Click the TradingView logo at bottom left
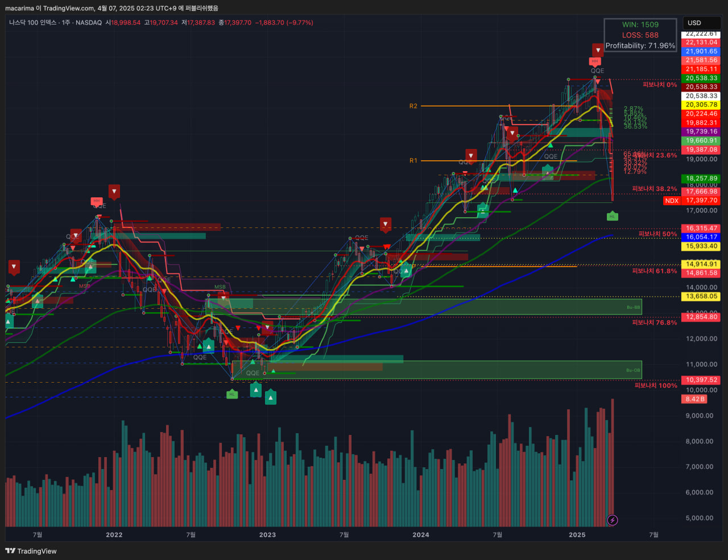 pos(31,551)
